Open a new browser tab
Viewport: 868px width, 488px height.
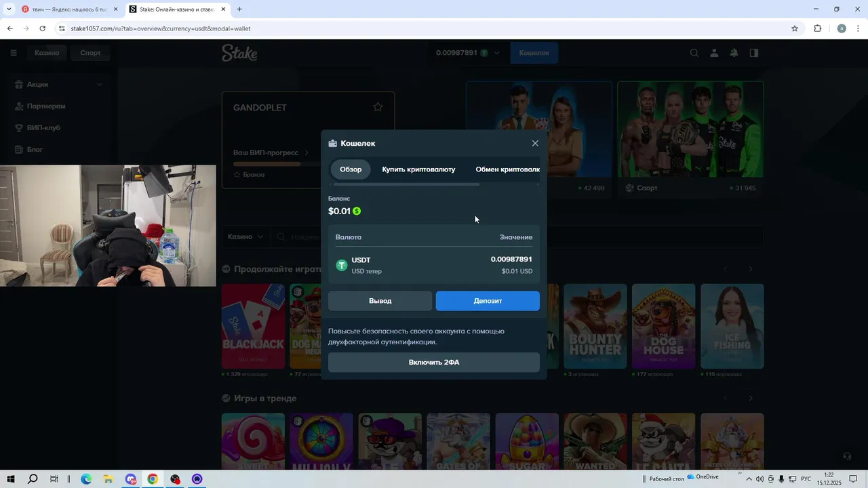pyautogui.click(x=239, y=9)
